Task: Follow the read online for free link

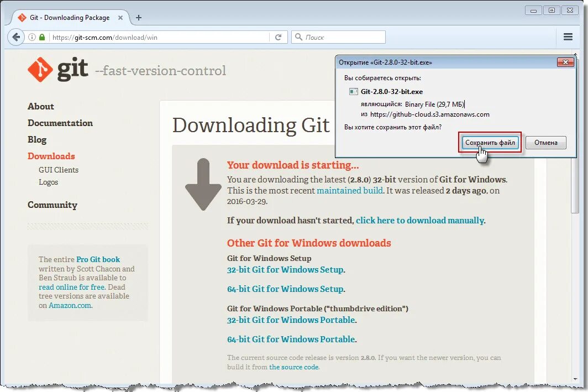Action: pos(72,287)
